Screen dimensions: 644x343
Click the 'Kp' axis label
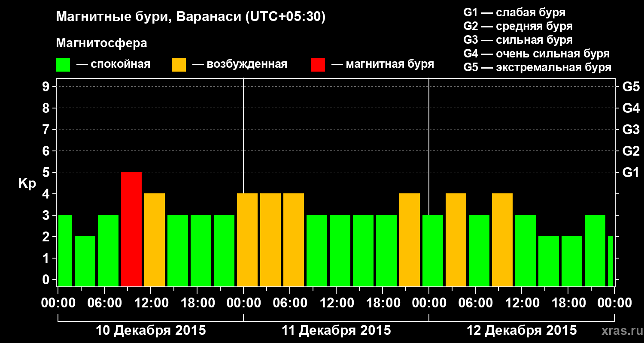coord(27,184)
